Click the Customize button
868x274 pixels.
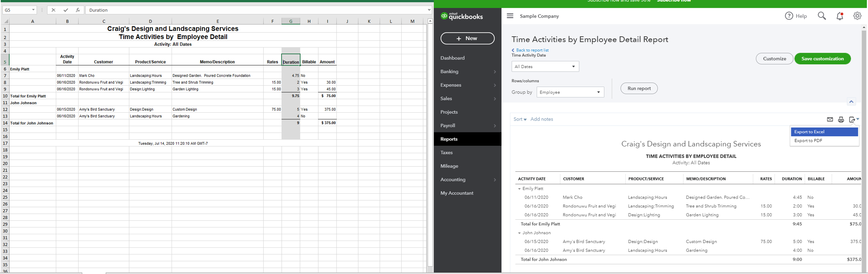[774, 58]
